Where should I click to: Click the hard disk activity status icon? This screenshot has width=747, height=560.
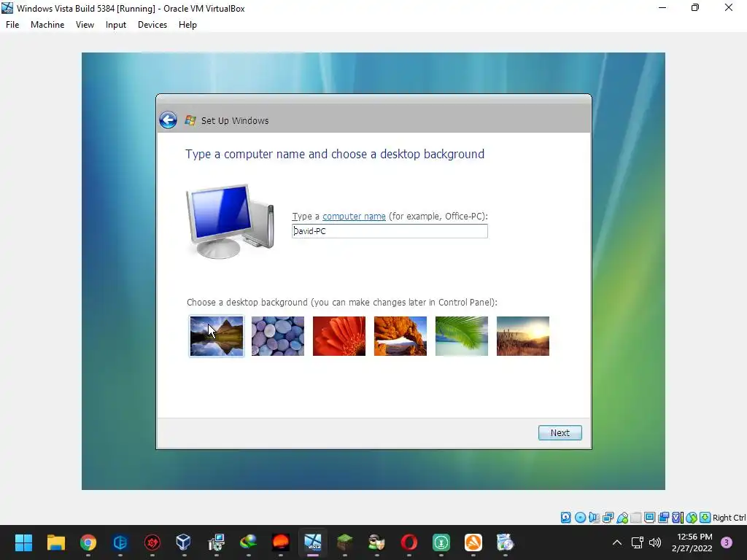[566, 517]
